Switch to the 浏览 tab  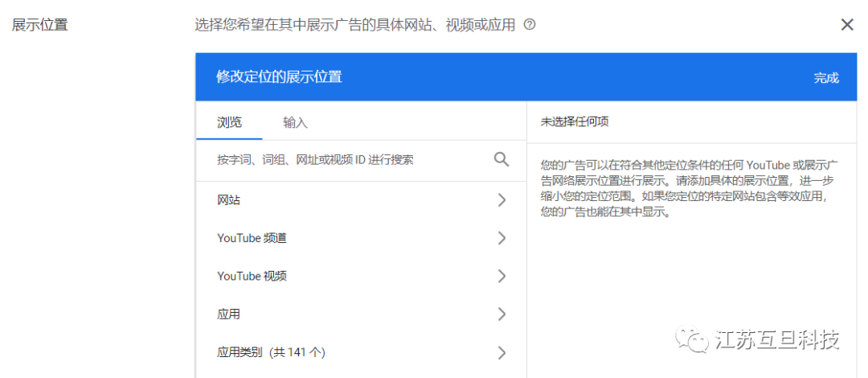click(x=229, y=122)
